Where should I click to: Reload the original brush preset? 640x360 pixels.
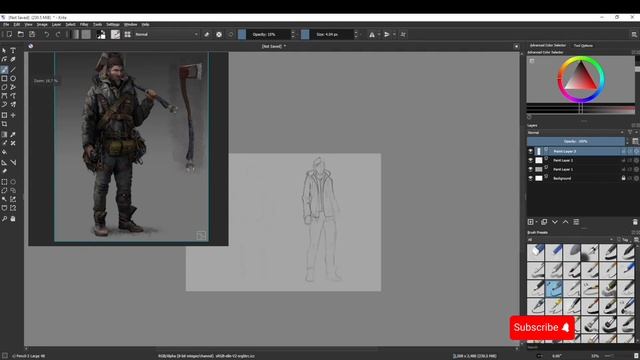[x=231, y=35]
